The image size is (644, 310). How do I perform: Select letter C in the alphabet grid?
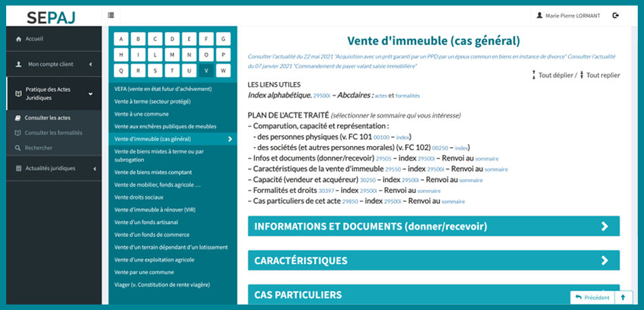(x=155, y=39)
